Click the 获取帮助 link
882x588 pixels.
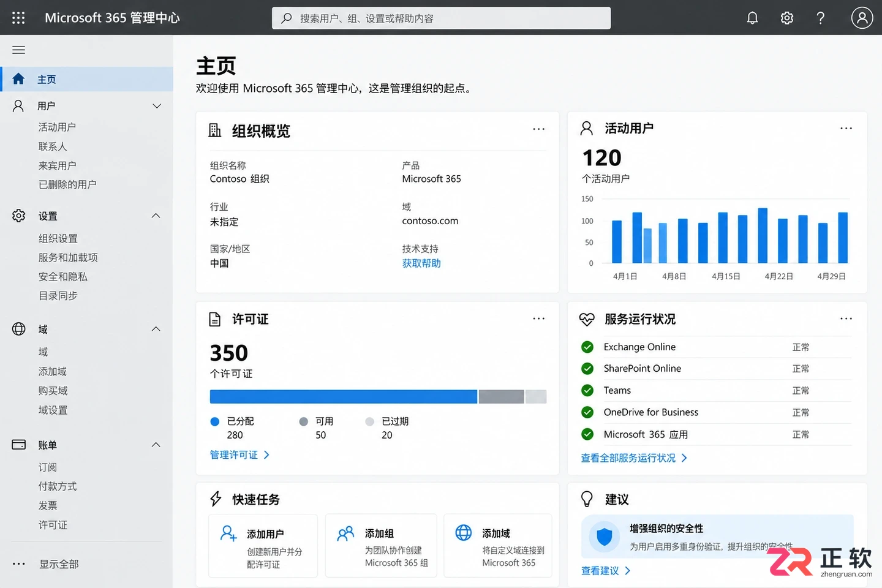421,263
